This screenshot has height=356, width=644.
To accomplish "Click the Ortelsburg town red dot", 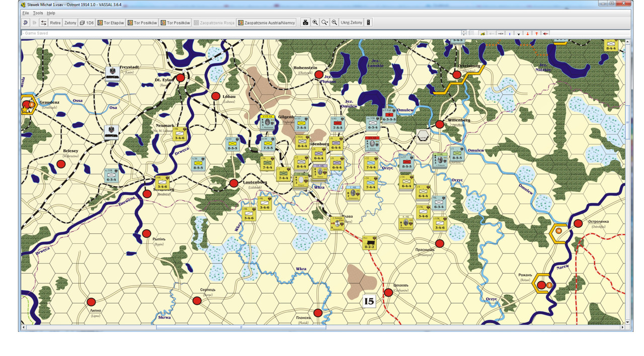I will pyautogui.click(x=457, y=74).
